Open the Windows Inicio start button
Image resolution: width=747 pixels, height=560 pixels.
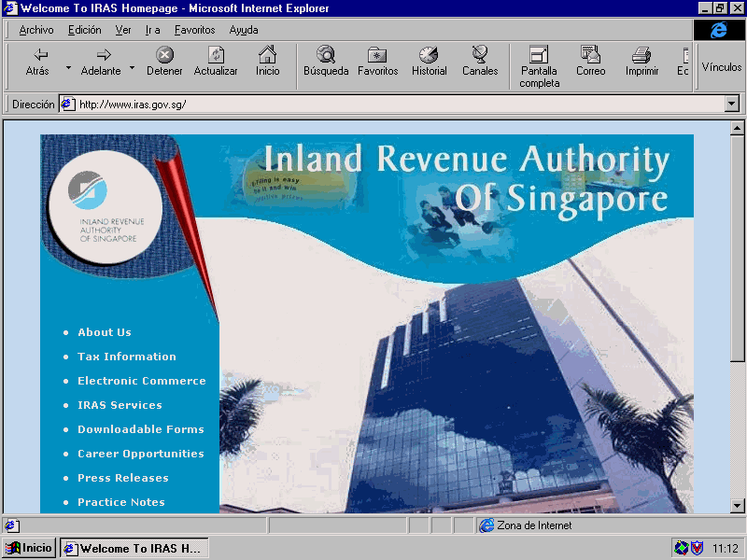point(30,548)
